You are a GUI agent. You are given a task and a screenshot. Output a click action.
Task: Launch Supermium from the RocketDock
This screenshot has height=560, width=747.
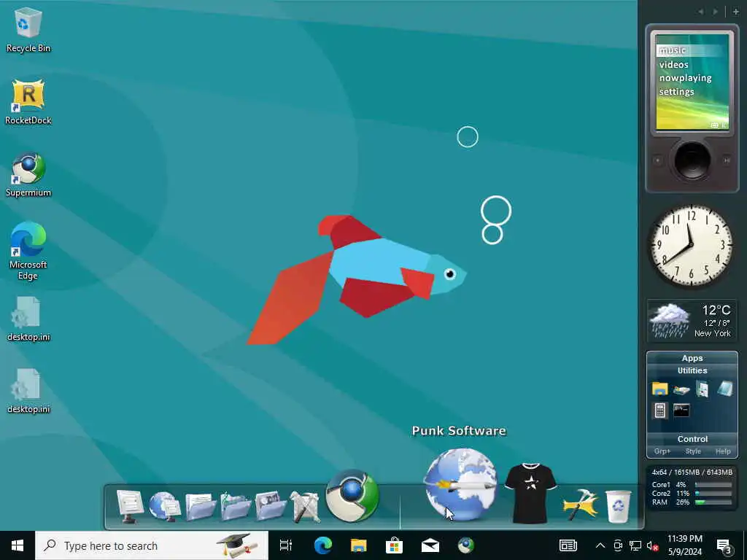tap(352, 496)
